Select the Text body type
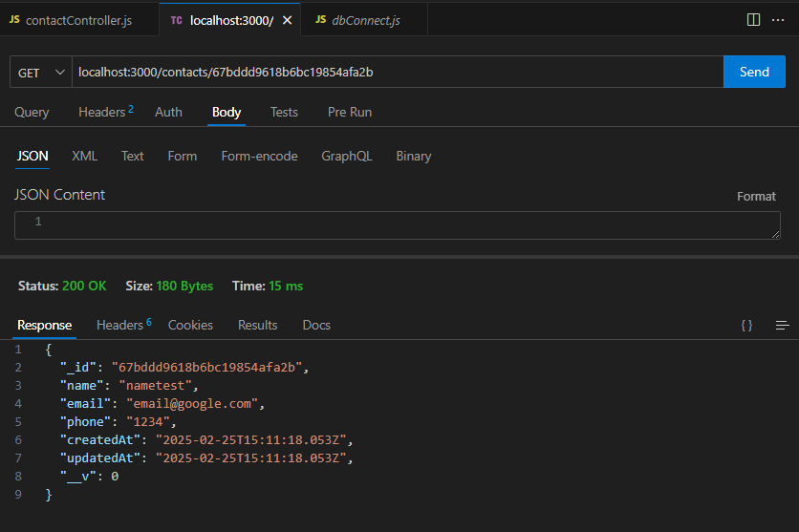Viewport: 799px width, 532px height. 133,156
